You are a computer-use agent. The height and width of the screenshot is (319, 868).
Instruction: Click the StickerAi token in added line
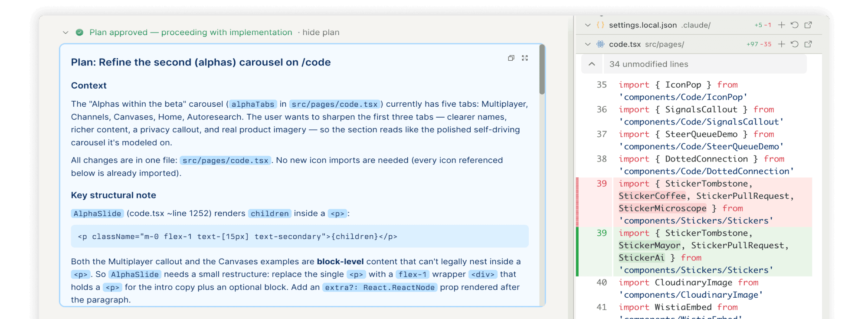(x=642, y=258)
